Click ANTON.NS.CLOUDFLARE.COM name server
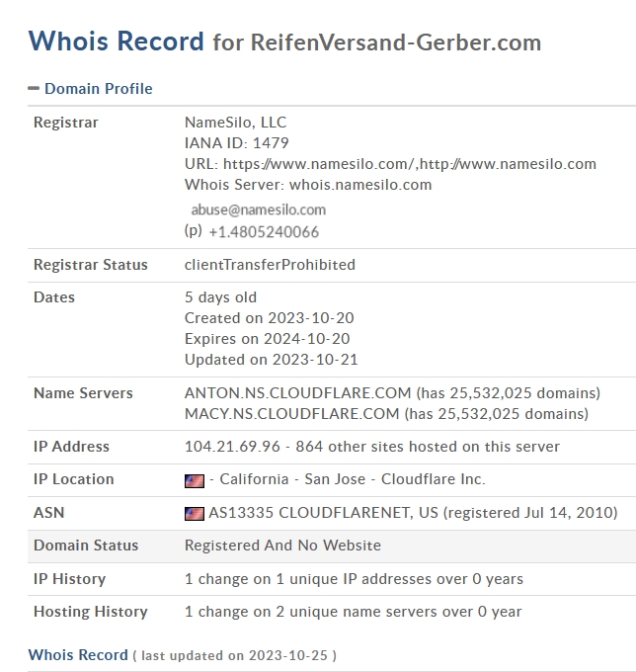Screen dimensions: 636x672 click(x=297, y=393)
